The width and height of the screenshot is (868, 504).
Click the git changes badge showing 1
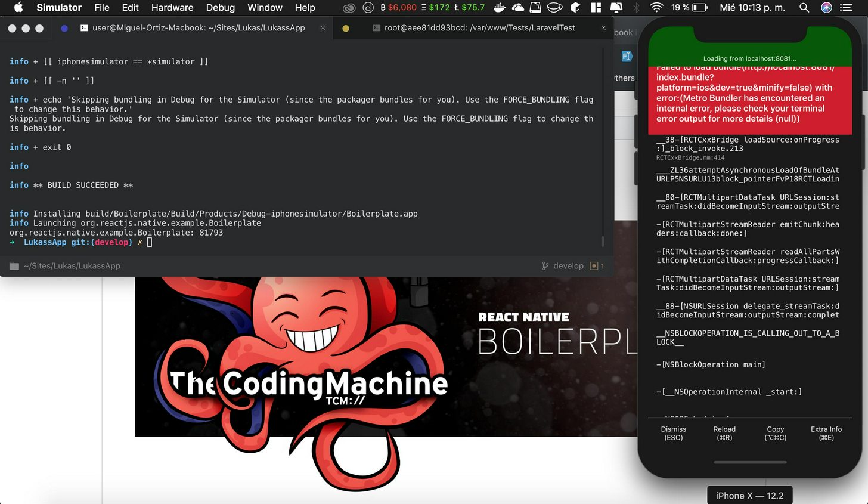pyautogui.click(x=597, y=266)
